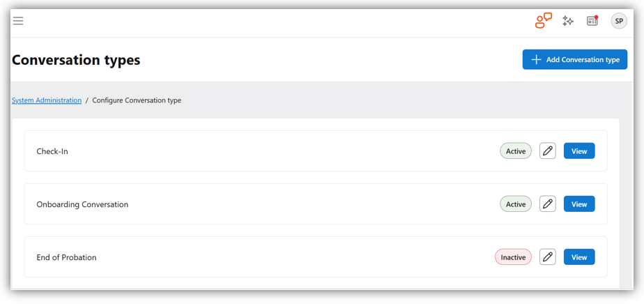The width and height of the screenshot is (644, 304).
Task: Go to System Administration breadcrumb link
Action: 47,100
